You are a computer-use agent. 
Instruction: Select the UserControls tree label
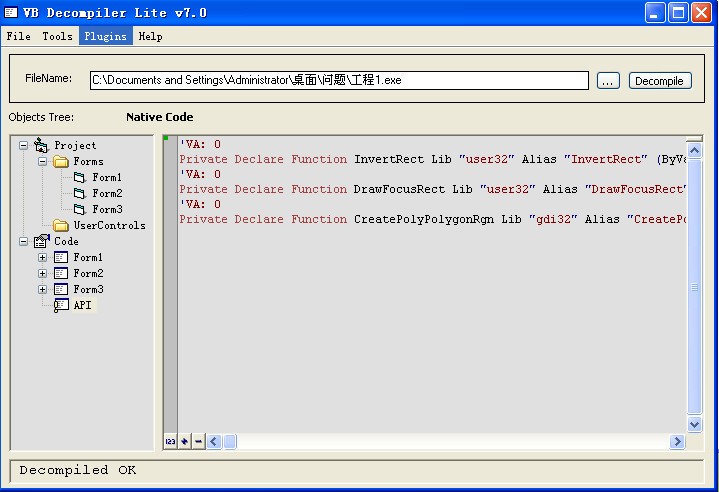click(x=110, y=226)
